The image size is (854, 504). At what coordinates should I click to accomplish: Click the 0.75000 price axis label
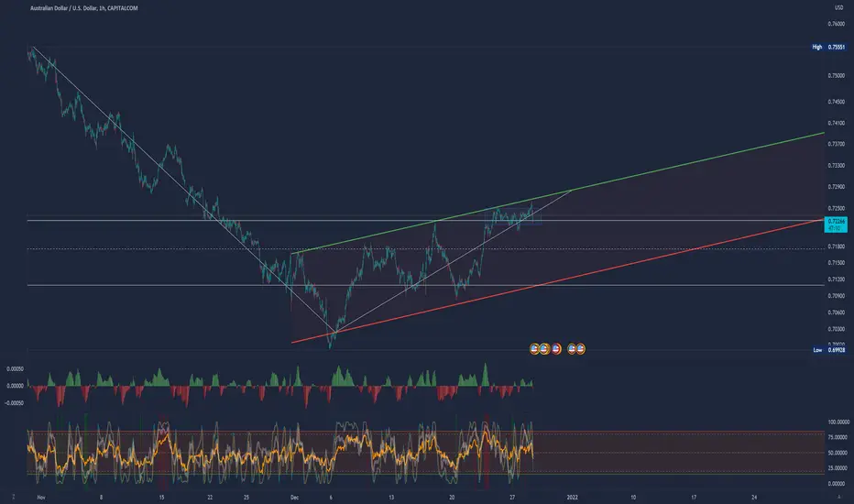[x=836, y=76]
